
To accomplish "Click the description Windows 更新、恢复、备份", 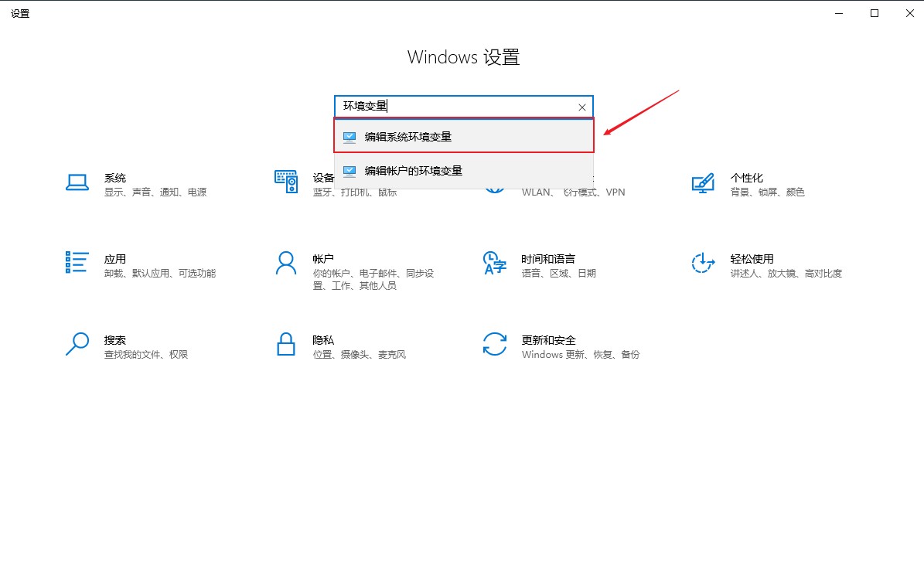I will pyautogui.click(x=581, y=355).
